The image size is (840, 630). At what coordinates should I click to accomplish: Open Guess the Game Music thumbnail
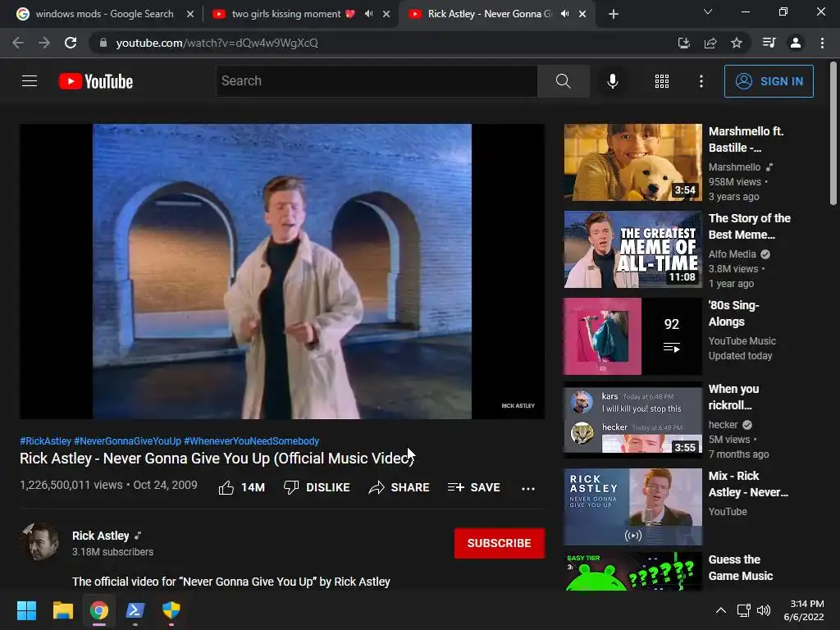632,571
